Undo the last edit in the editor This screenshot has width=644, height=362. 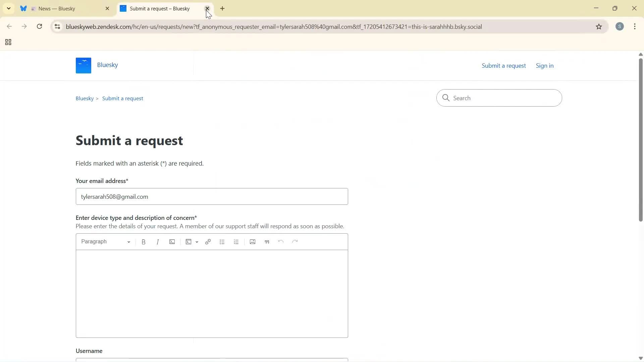point(281,242)
